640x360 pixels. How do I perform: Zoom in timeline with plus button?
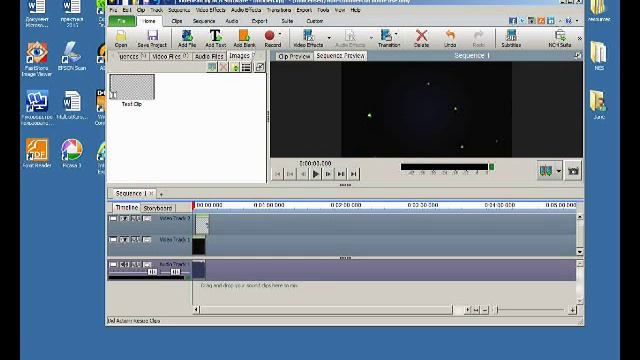572,310
